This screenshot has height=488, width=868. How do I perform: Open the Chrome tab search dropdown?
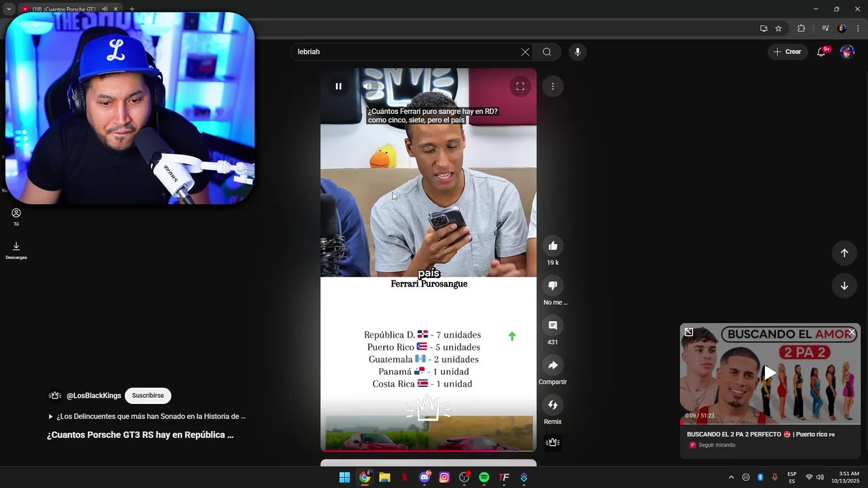pos(9,9)
